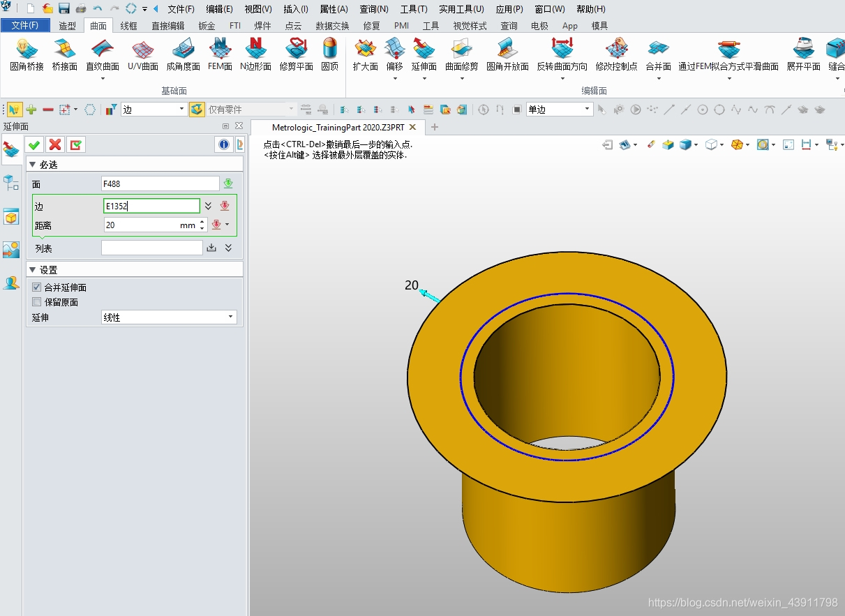The width and height of the screenshot is (845, 616).
Task: Select the 圆顶 dome tool
Action: (329, 55)
